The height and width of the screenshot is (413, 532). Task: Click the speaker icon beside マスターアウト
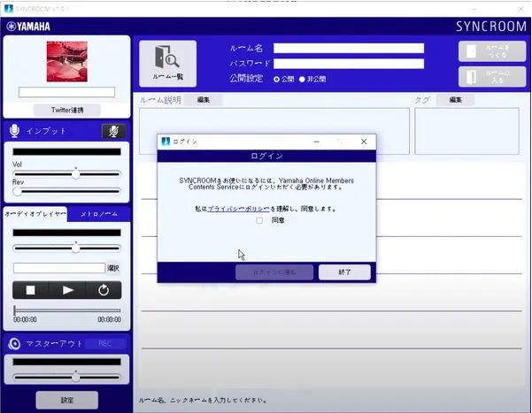click(14, 344)
